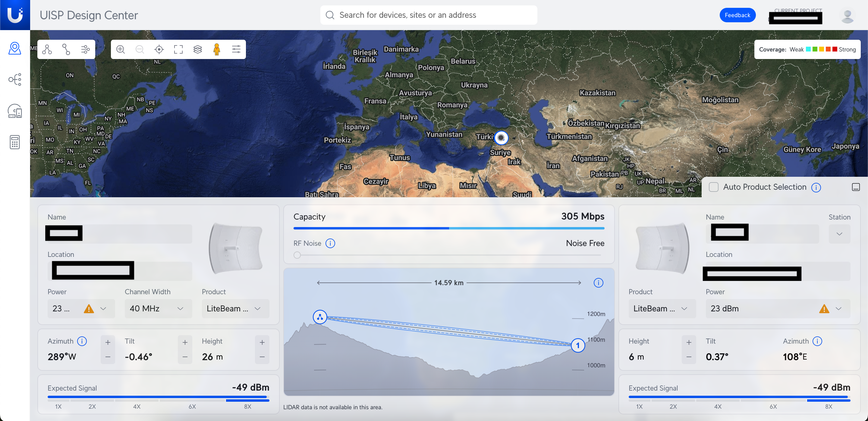The width and height of the screenshot is (868, 421).
Task: Click the left Location input field
Action: (x=120, y=271)
